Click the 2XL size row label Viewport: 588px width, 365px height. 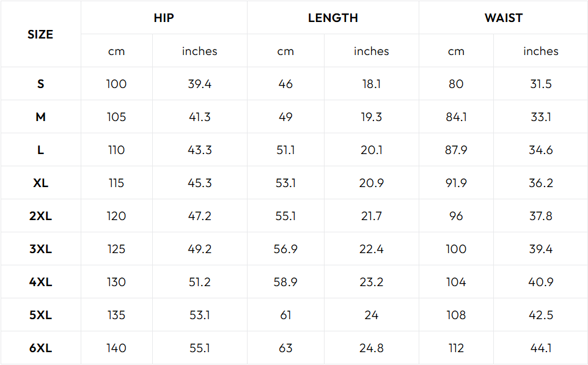40,216
